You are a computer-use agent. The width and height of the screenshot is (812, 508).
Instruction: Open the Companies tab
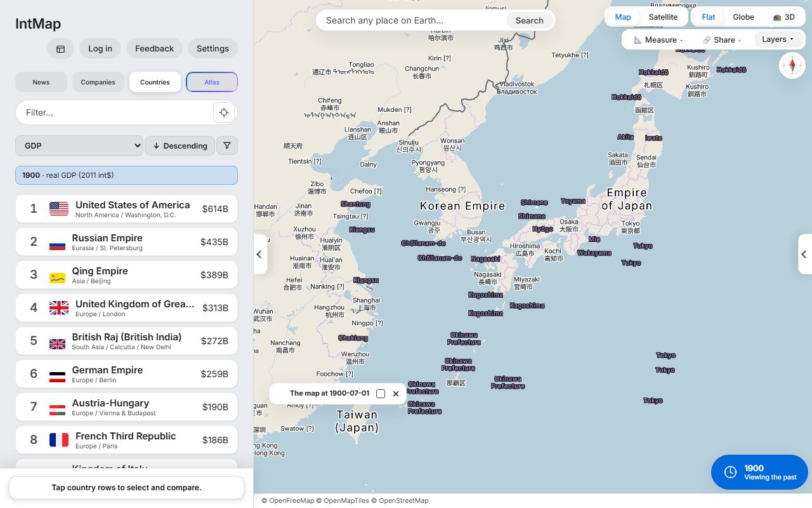98,82
